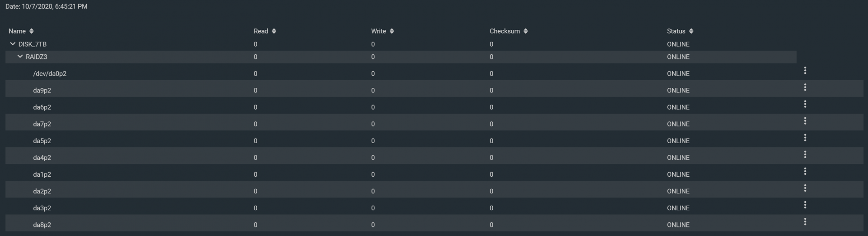Open three-dot menu for da9p2
The width and height of the screenshot is (868, 236).
coord(805,87)
